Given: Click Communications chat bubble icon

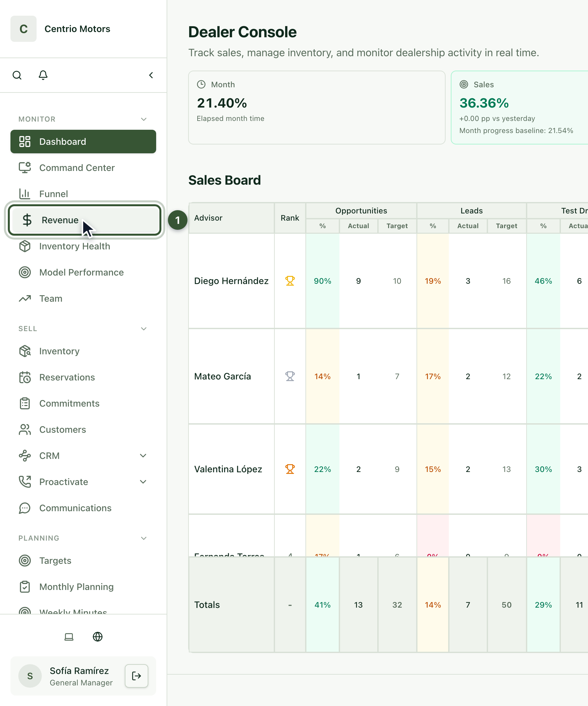Looking at the screenshot, I should pyautogui.click(x=25, y=508).
